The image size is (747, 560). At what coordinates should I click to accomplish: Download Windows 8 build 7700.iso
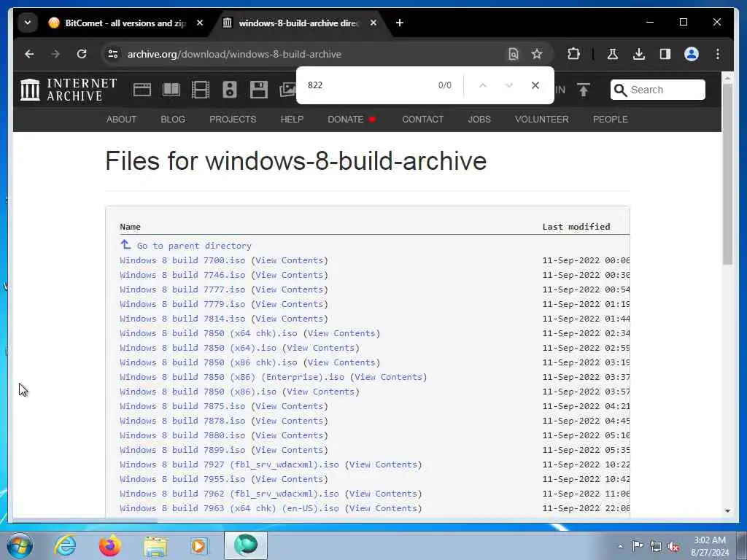pyautogui.click(x=182, y=260)
